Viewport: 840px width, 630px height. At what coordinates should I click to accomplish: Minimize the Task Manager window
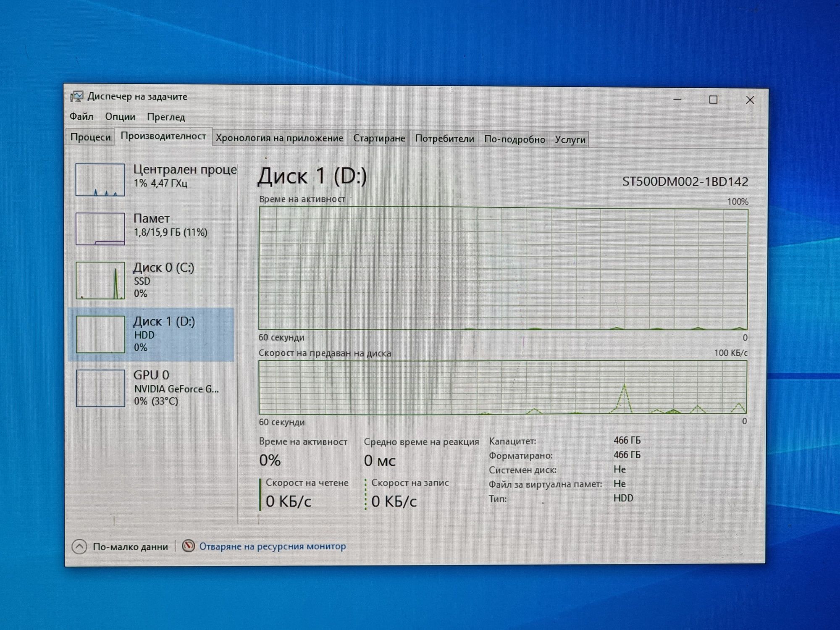pyautogui.click(x=677, y=100)
